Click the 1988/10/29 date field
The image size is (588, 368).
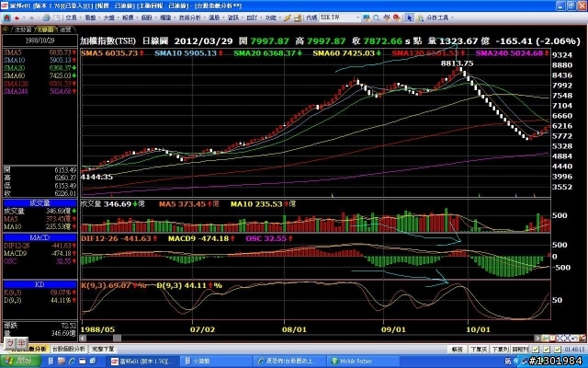click(x=40, y=40)
